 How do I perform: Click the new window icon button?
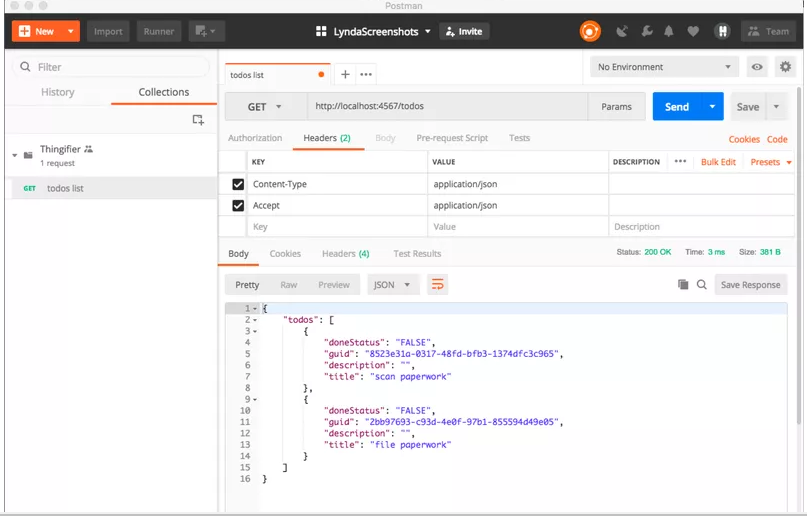tap(206, 31)
